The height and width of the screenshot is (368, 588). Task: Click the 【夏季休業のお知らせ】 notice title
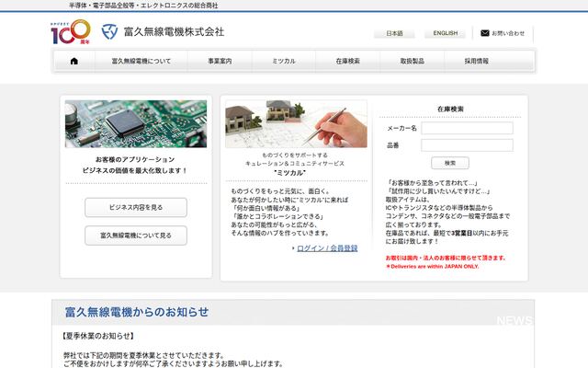point(98,336)
